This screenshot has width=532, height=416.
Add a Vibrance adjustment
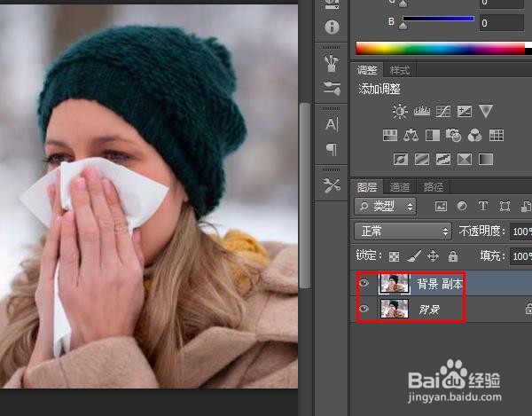(486, 111)
